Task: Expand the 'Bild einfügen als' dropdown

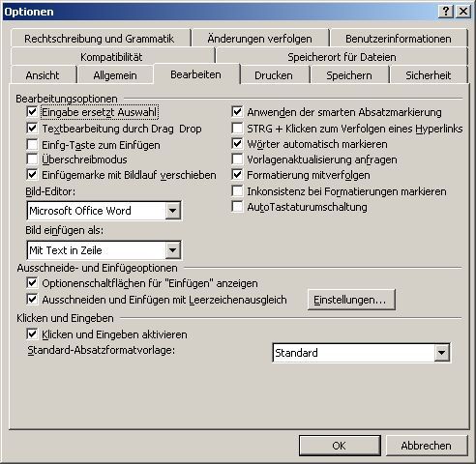Action: 173,250
